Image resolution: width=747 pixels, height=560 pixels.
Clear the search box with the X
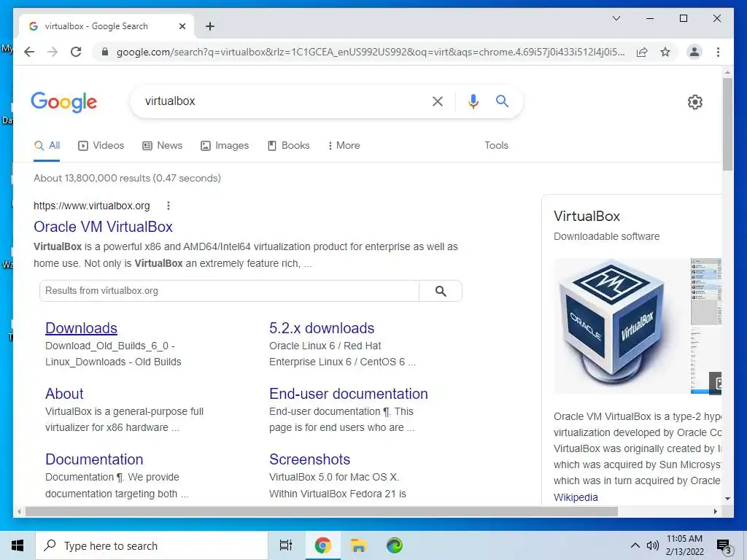[x=438, y=101]
